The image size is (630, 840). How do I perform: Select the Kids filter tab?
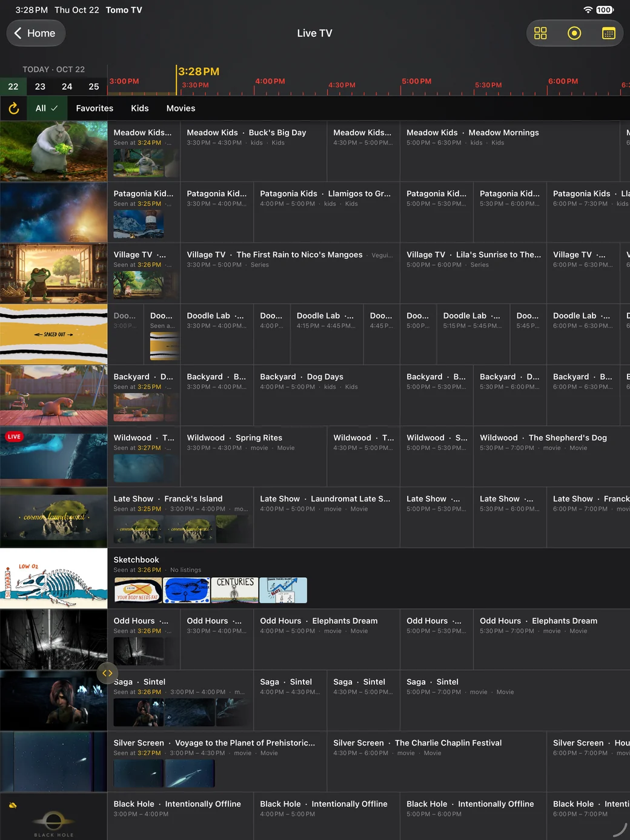(139, 108)
